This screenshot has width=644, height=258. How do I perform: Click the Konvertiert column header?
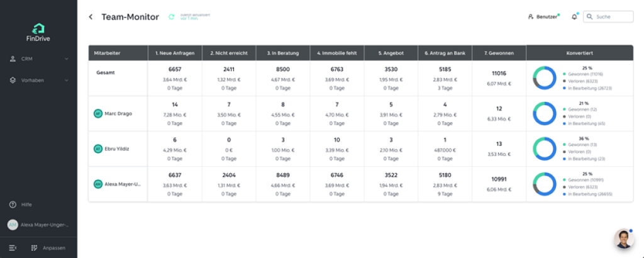(x=579, y=53)
